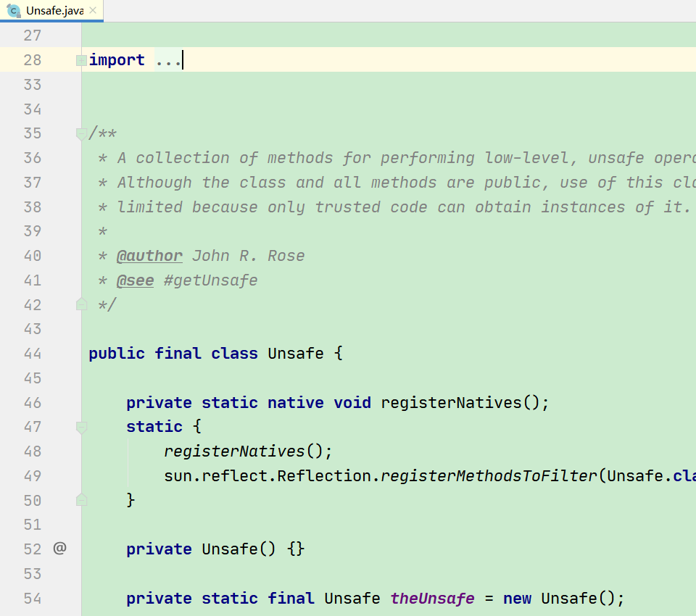Click line number 44 in the gutter
Image resolution: width=696 pixels, height=616 pixels.
point(33,353)
